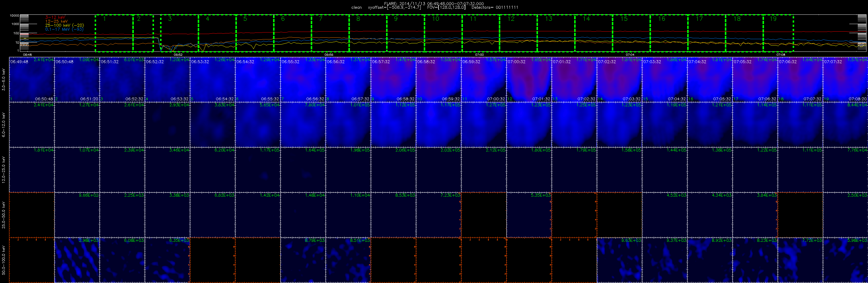Image resolution: width=868 pixels, height=283 pixels.
Task: Select interval 1 box on the light curve
Action: tap(114, 33)
